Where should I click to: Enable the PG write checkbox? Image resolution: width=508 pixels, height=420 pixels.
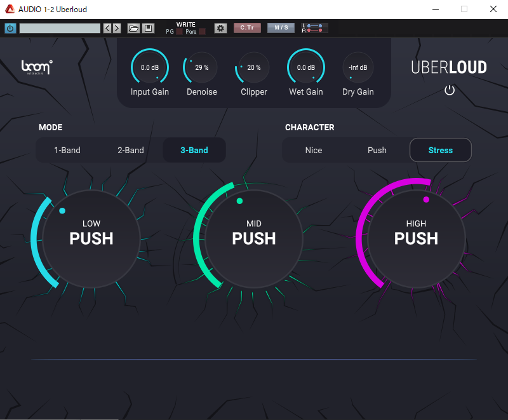(179, 32)
